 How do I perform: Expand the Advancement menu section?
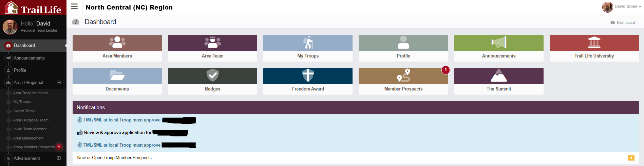(x=59, y=158)
